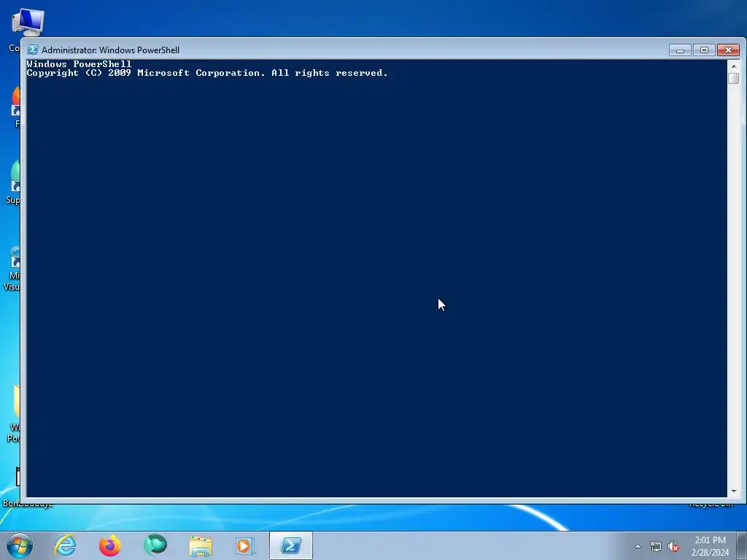Show hidden system tray icons
Image resolution: width=747 pixels, height=560 pixels.
638,546
